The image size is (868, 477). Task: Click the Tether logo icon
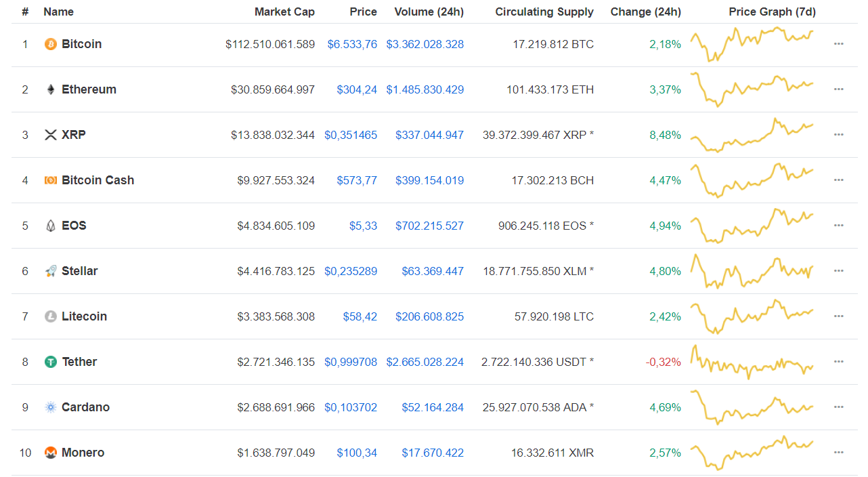[x=49, y=361]
